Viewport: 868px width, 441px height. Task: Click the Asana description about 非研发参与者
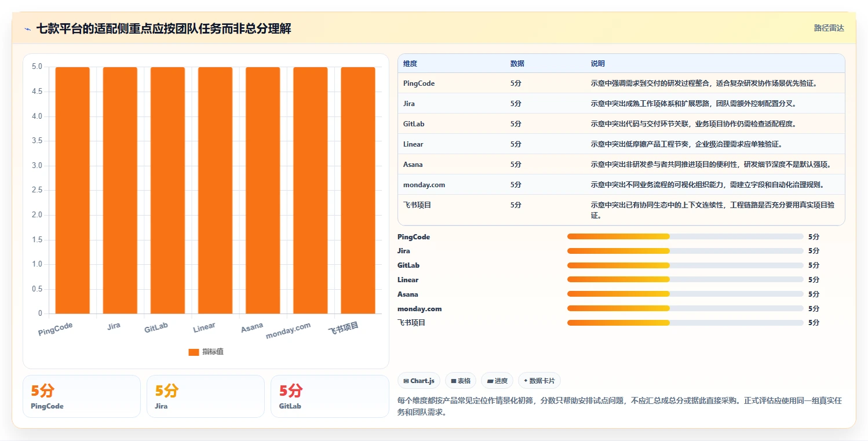click(711, 165)
